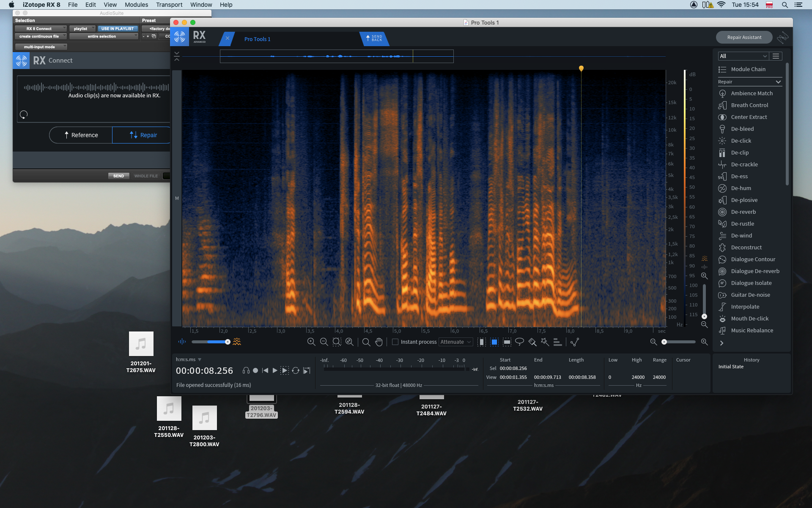Open the Ambience Match module
This screenshot has height=508, width=812.
[x=752, y=93]
